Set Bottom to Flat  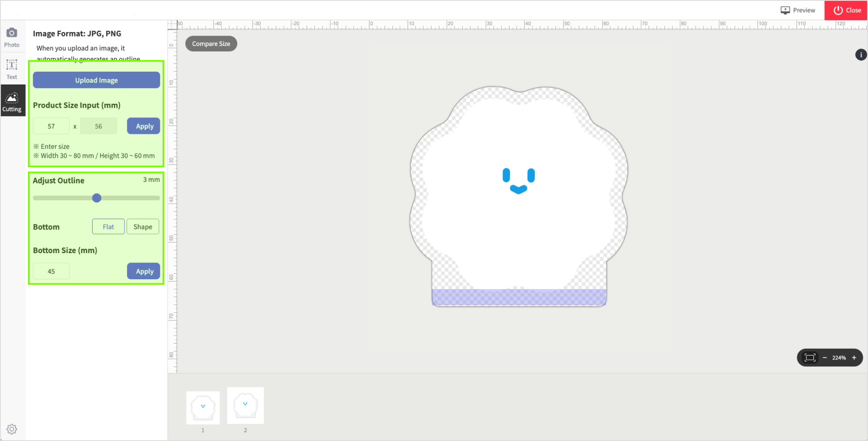(x=108, y=227)
